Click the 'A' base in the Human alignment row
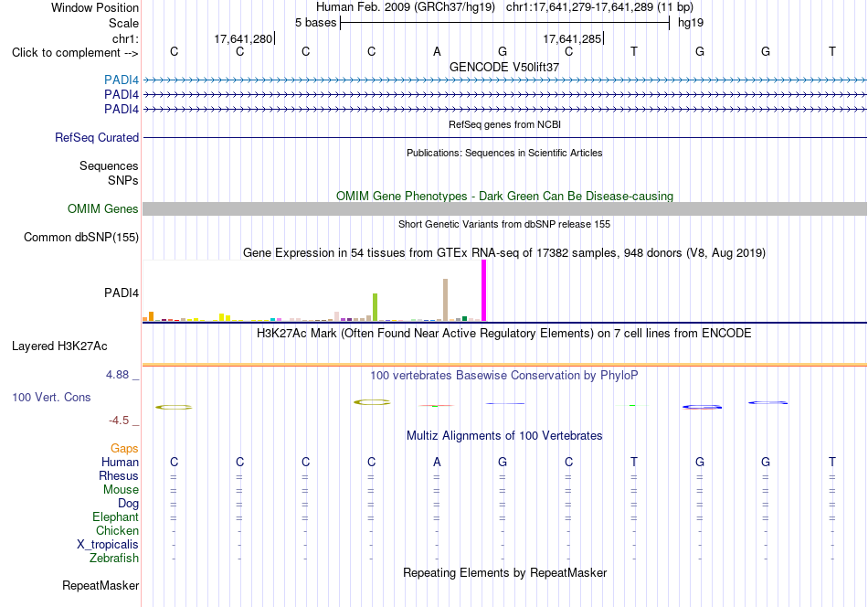The image size is (868, 607). pyautogui.click(x=437, y=462)
